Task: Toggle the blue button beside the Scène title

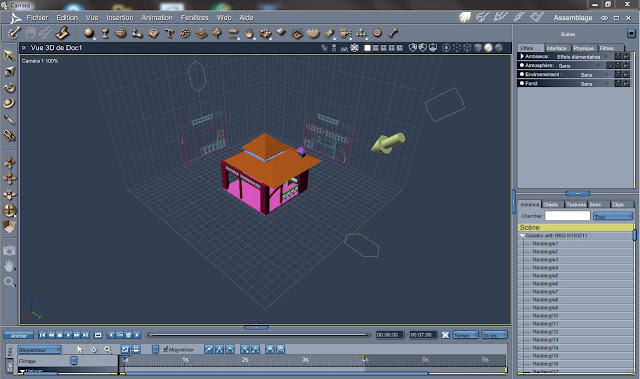Action: pos(631,33)
